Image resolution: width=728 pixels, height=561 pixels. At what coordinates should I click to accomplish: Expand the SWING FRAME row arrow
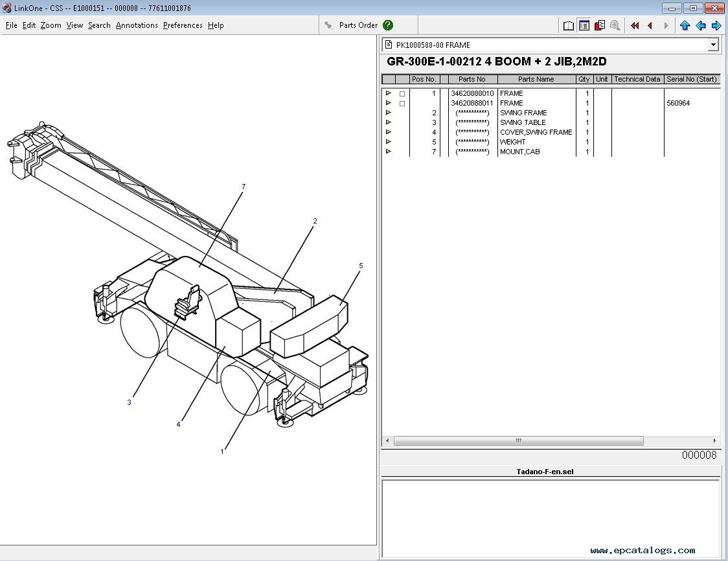389,112
